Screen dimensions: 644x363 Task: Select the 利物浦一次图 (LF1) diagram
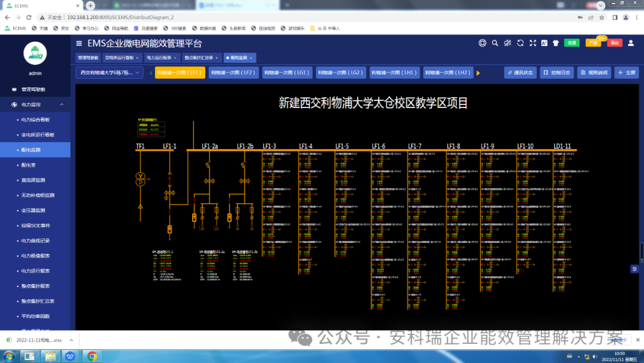pos(179,73)
